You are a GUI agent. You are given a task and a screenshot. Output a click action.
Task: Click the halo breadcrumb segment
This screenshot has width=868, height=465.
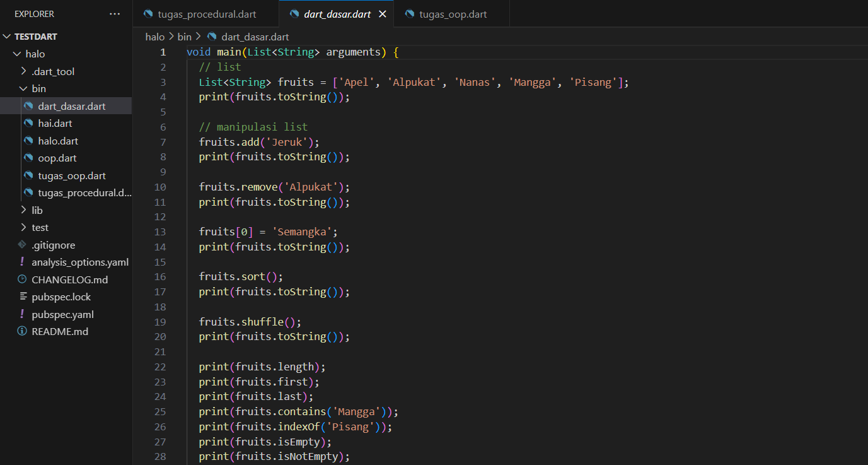tap(154, 37)
